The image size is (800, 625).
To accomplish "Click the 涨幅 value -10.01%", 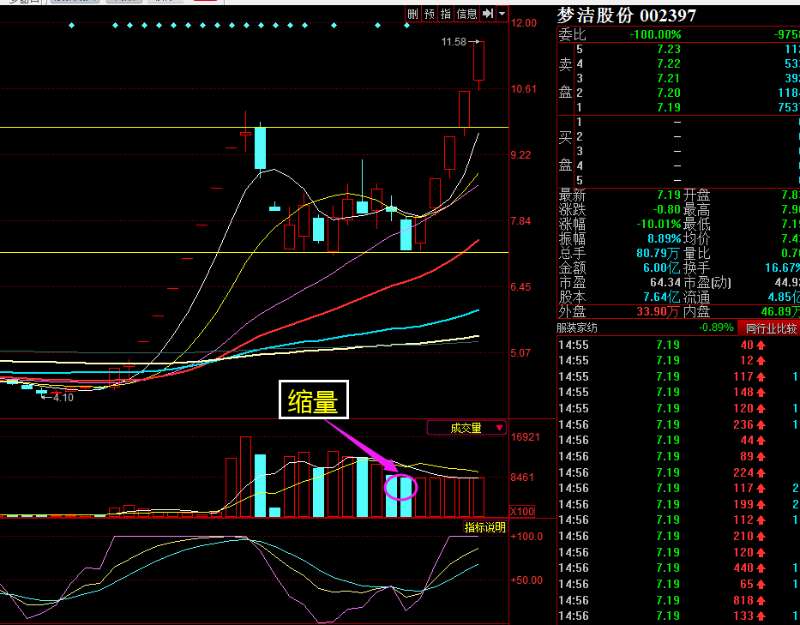I will 659,224.
